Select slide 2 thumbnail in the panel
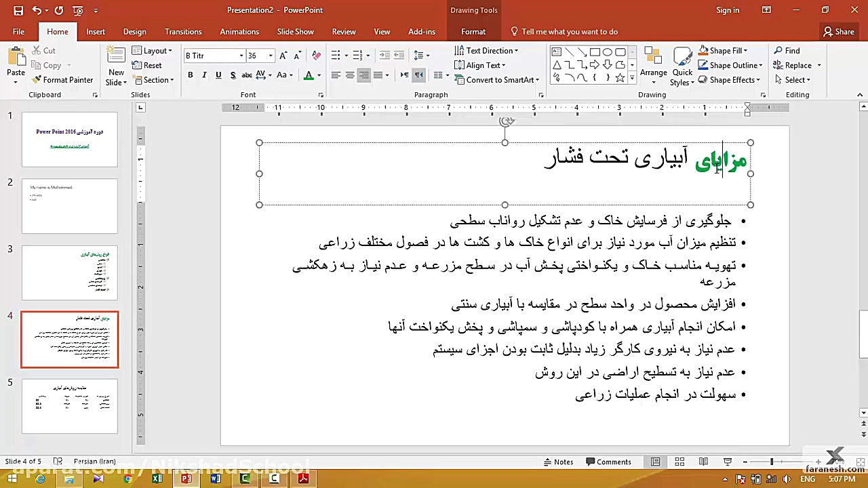 (x=69, y=206)
